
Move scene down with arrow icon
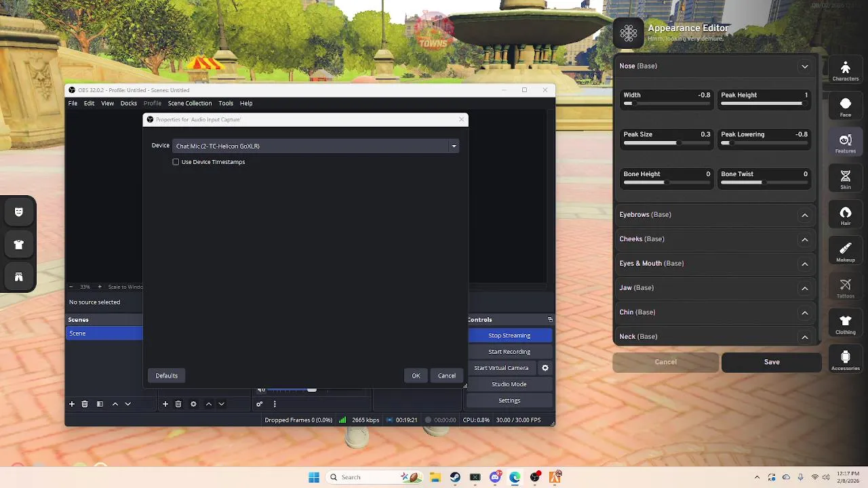tap(127, 404)
